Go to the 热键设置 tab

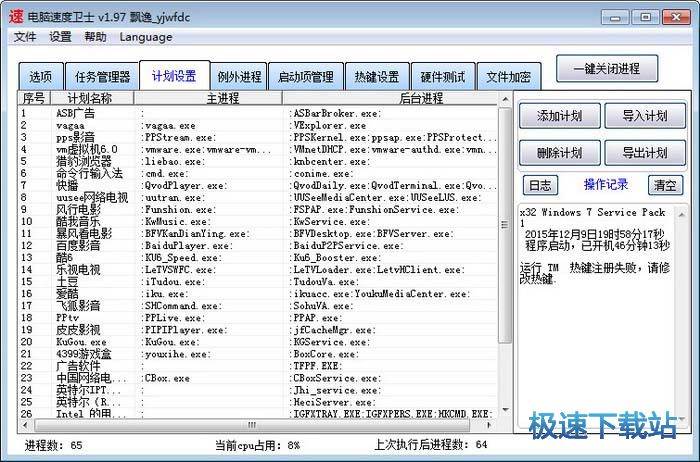point(376,77)
